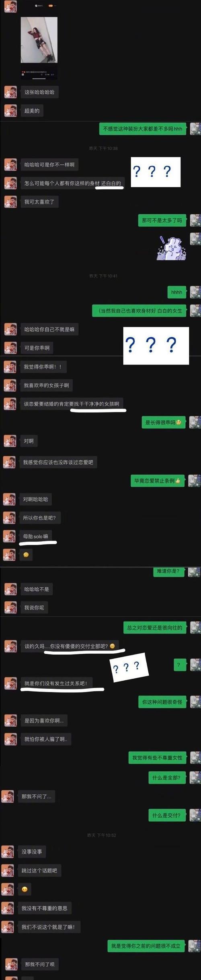This screenshot has height=980, width=201.
Task: Click the green "?" message bubble
Action: coord(179,665)
